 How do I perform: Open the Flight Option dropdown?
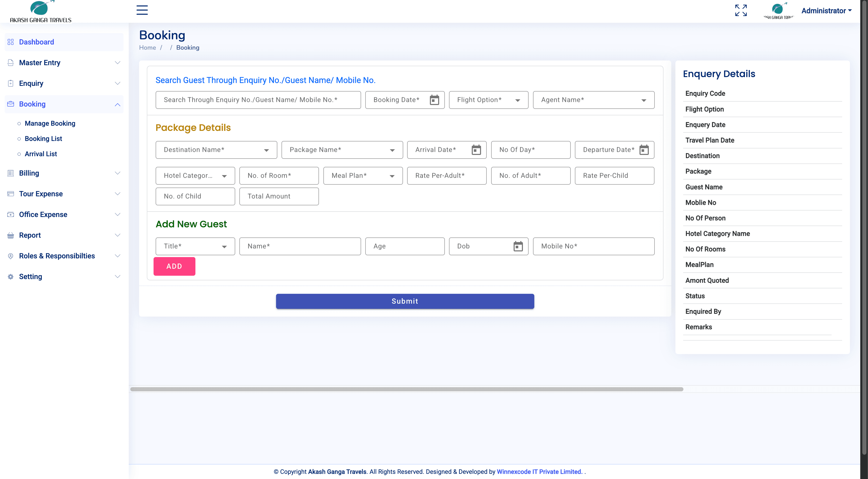pos(488,100)
